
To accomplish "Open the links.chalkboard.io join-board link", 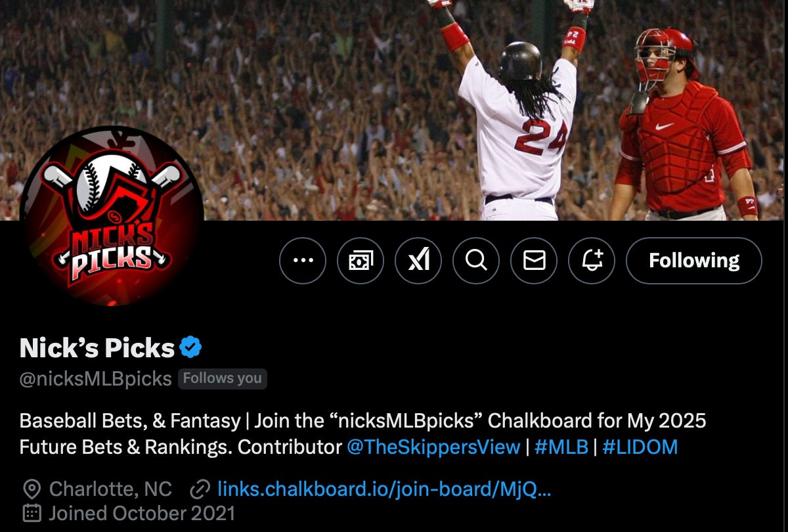I will [384, 489].
